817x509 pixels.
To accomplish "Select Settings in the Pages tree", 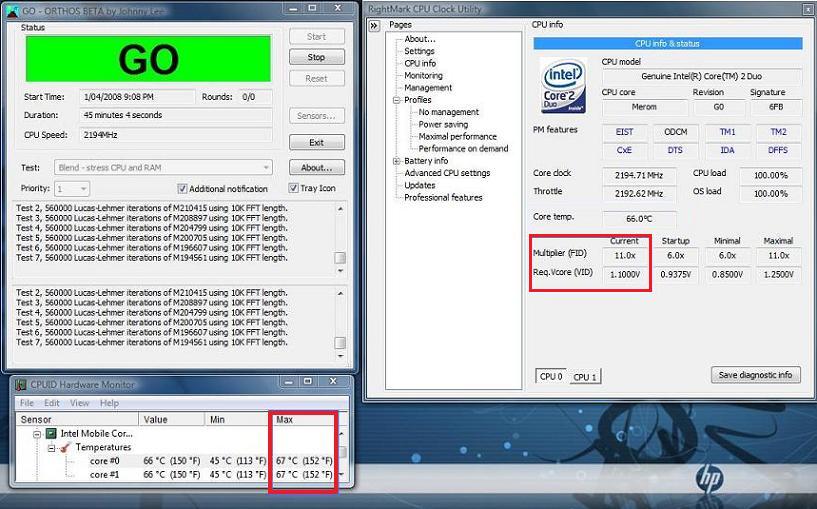I will (x=419, y=51).
